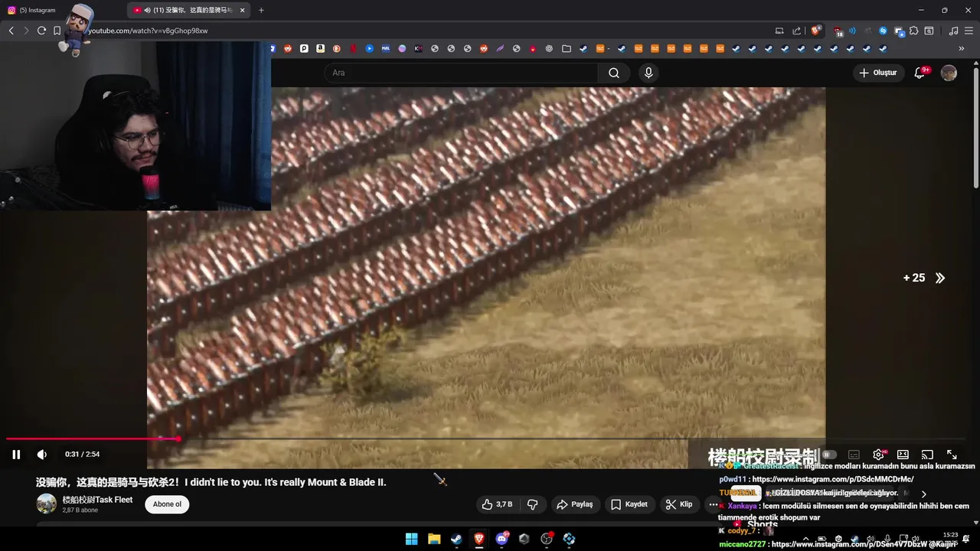This screenshot has width=980, height=551.
Task: Cast video to a TV
Action: (x=927, y=455)
